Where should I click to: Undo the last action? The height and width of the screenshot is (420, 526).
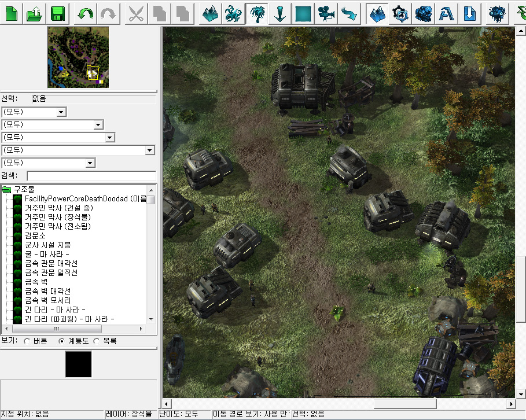pos(86,14)
